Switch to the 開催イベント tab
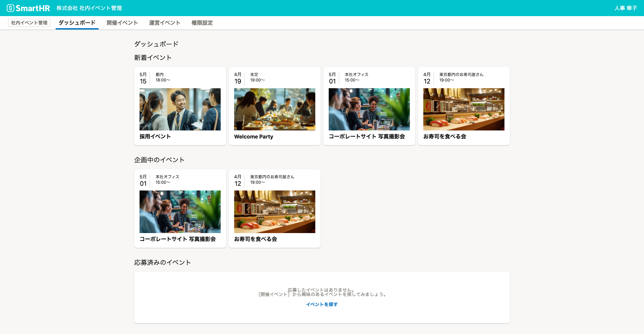 (122, 23)
